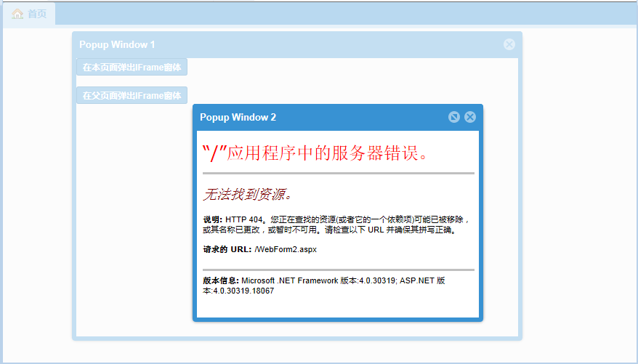This screenshot has width=638, height=364.
Task: Click the Popup Window 1 title text
Action: pyautogui.click(x=117, y=45)
